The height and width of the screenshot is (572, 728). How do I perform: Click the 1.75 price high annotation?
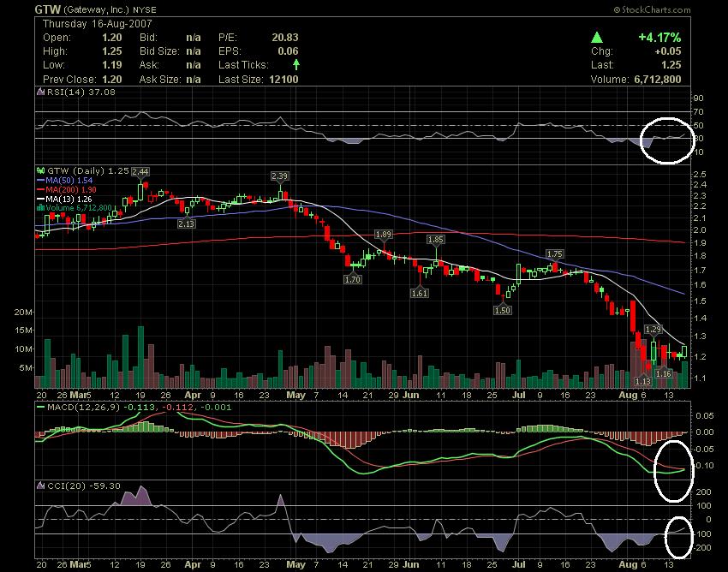click(554, 254)
